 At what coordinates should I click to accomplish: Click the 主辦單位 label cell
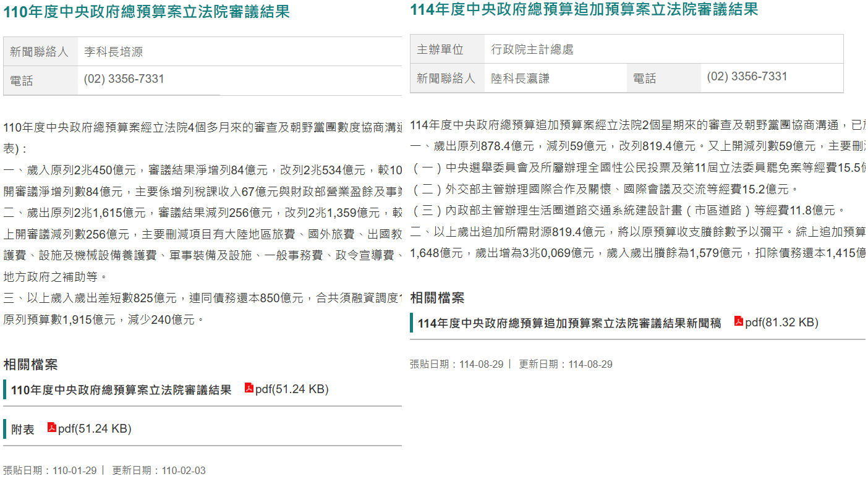(440, 49)
